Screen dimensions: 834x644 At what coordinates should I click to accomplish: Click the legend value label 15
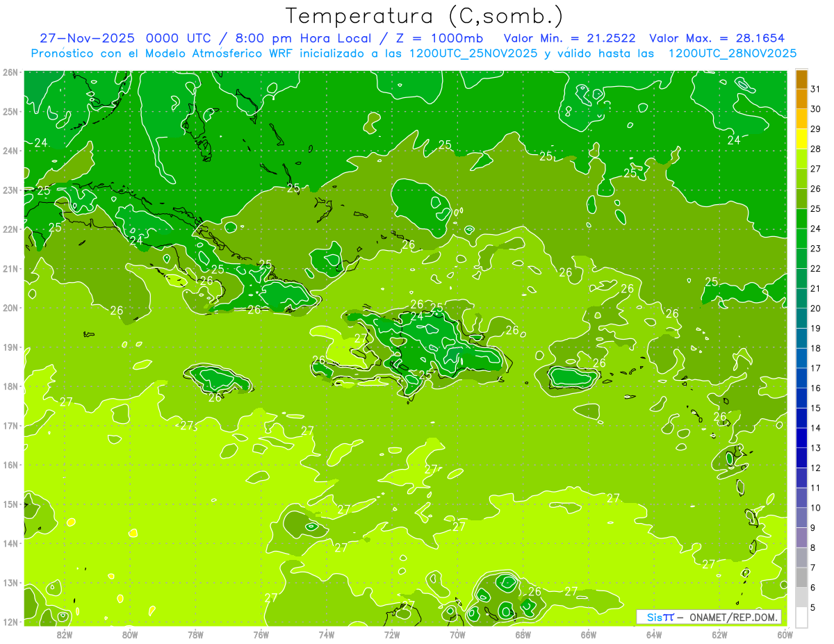click(816, 408)
